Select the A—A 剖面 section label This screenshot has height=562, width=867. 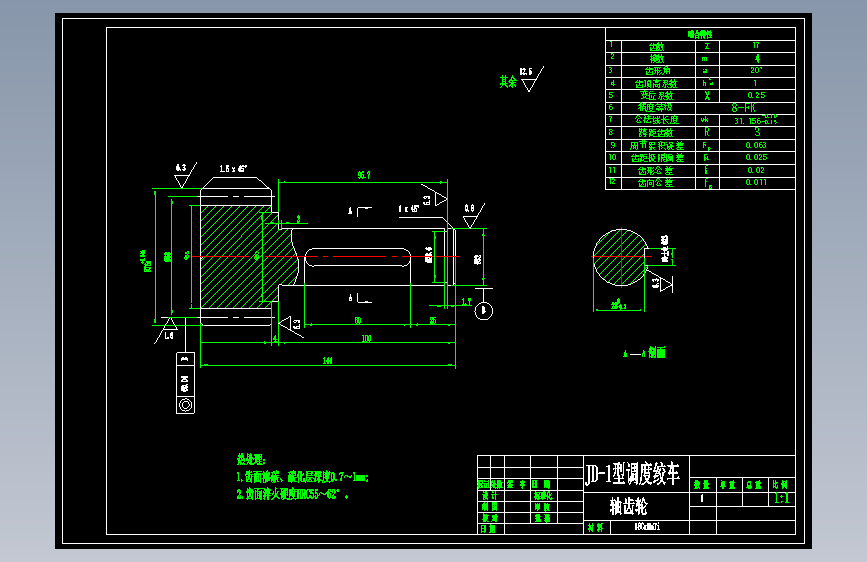click(644, 353)
